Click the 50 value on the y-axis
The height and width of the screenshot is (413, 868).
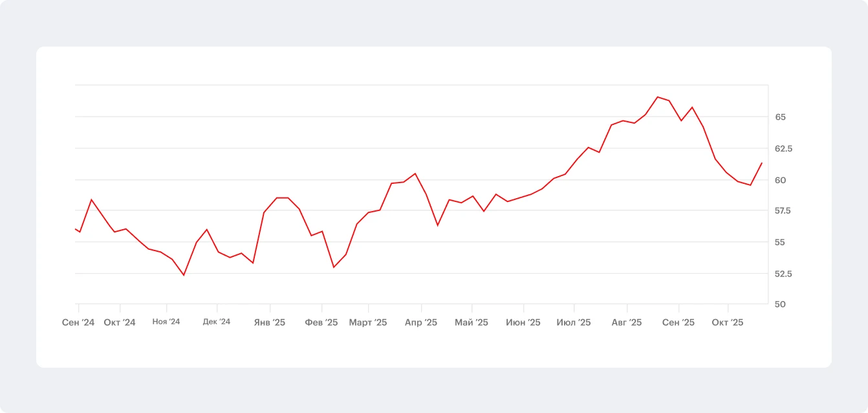pyautogui.click(x=780, y=304)
